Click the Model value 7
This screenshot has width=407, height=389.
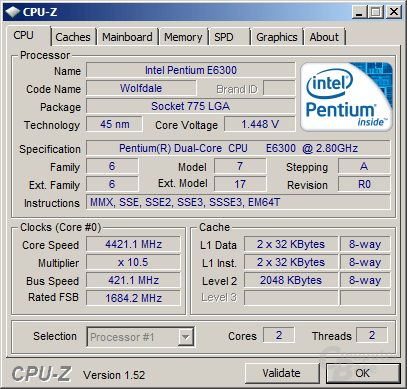pos(240,166)
